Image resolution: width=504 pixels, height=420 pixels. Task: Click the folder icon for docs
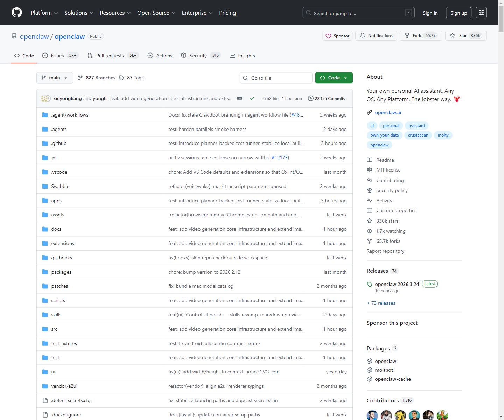point(45,229)
